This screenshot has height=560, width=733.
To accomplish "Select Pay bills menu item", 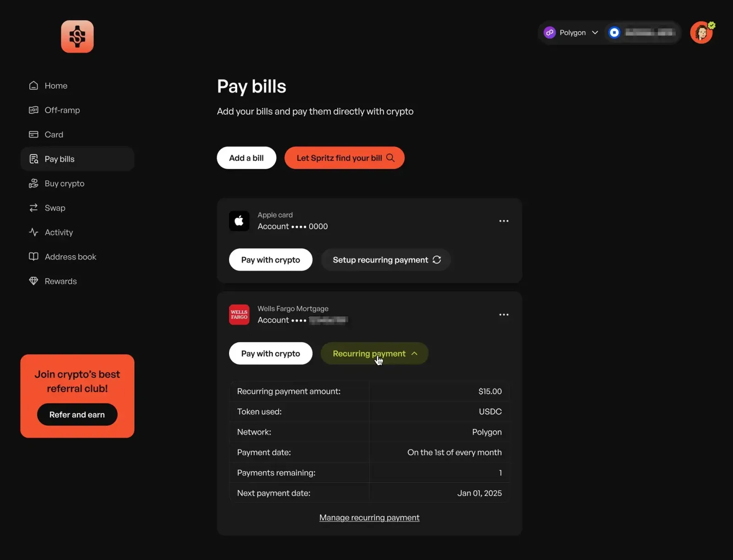I will pos(77,159).
